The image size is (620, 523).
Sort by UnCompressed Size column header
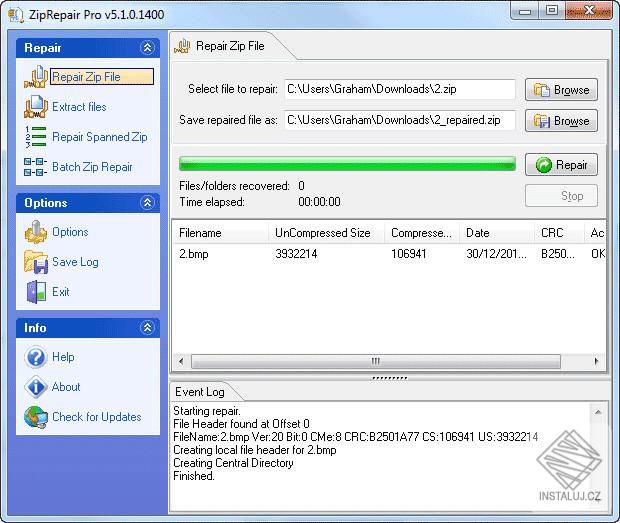[x=327, y=233]
